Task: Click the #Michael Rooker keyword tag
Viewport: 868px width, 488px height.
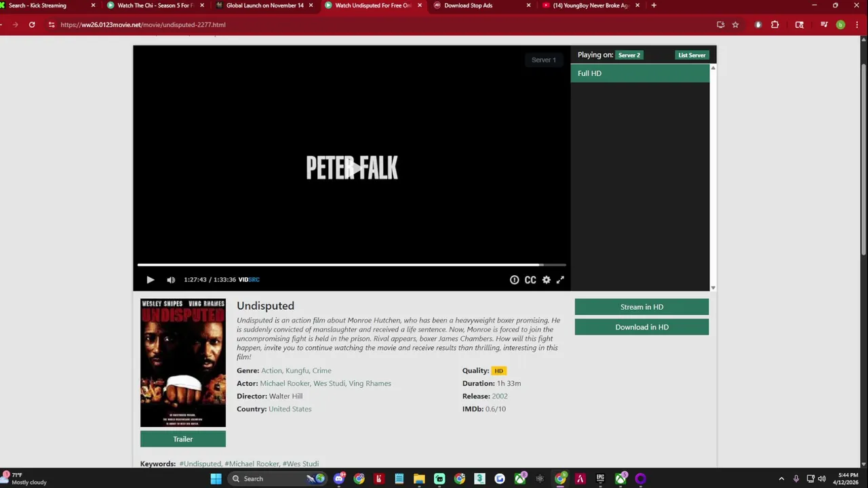Action: click(252, 464)
